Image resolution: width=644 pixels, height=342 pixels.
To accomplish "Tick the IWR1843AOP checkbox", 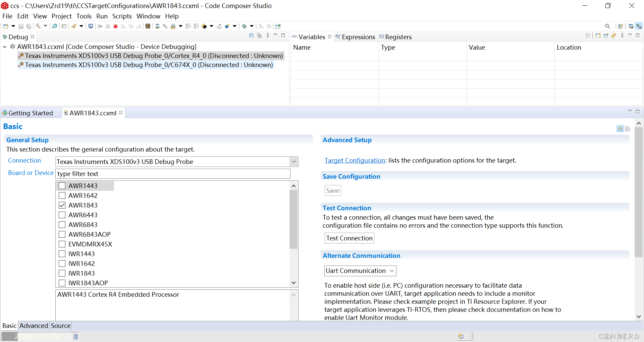I will 62,283.
